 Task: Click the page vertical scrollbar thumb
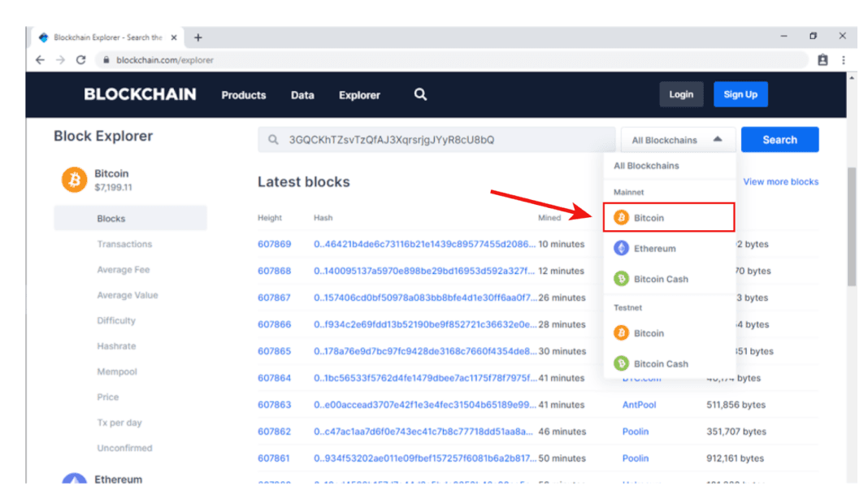pos(852,227)
